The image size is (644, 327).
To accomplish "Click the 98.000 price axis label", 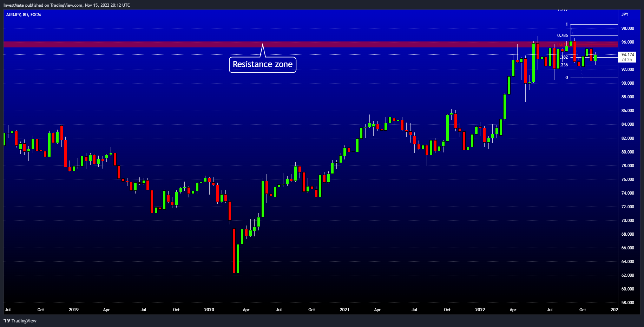I will 628,28.
